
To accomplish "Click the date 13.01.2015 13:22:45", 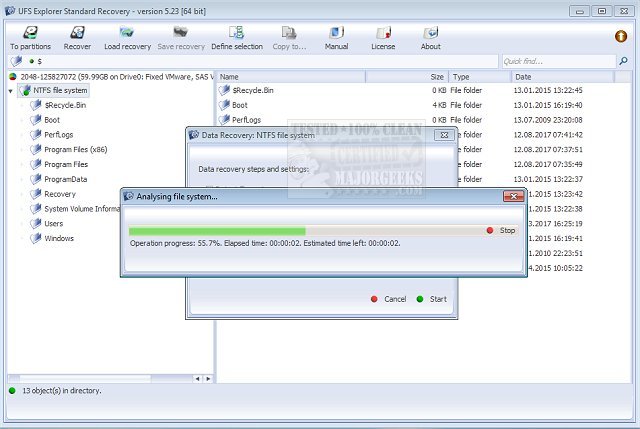I will [548, 90].
